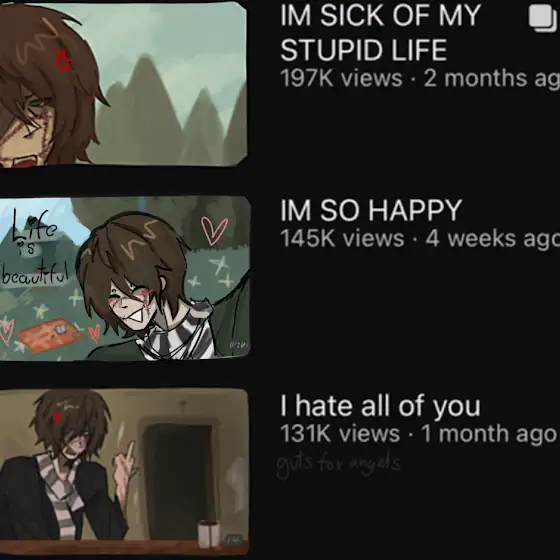Click the red anger mark in top thumbnail

coord(62,59)
